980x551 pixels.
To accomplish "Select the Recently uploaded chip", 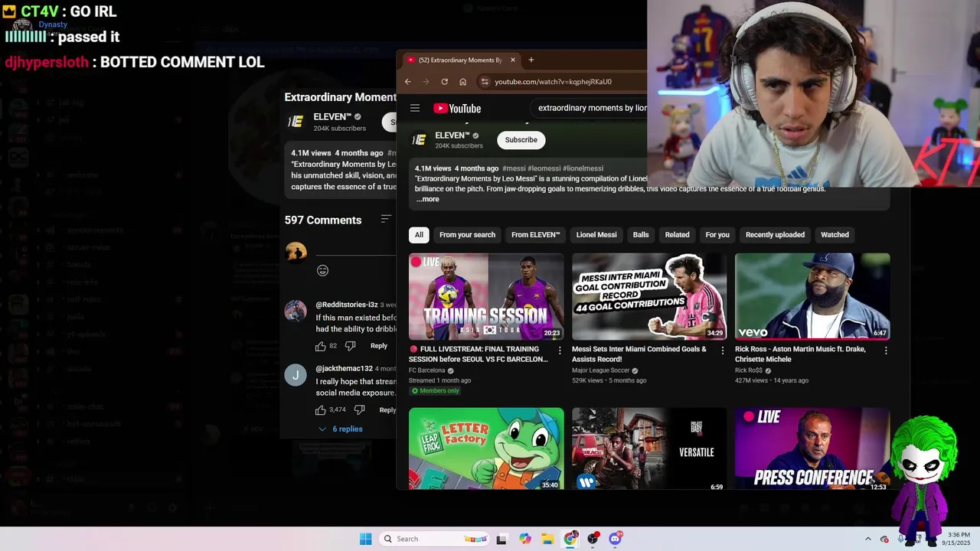I will tap(775, 235).
